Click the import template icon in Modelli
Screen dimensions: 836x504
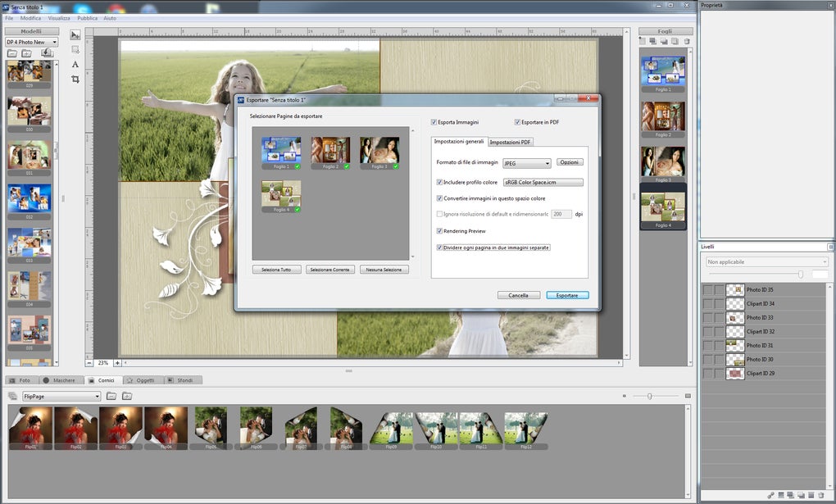(x=48, y=53)
